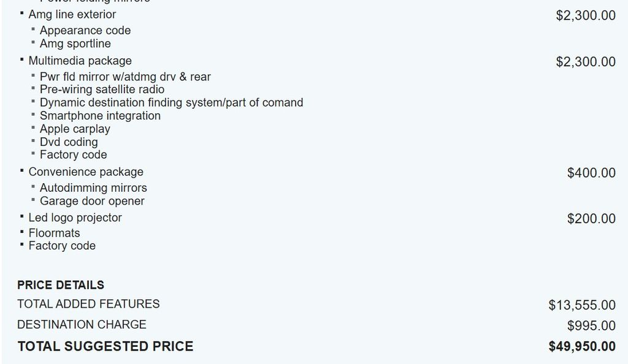Click the Multimedia package heading
Image resolution: width=628 pixels, height=364 pixels.
(80, 61)
